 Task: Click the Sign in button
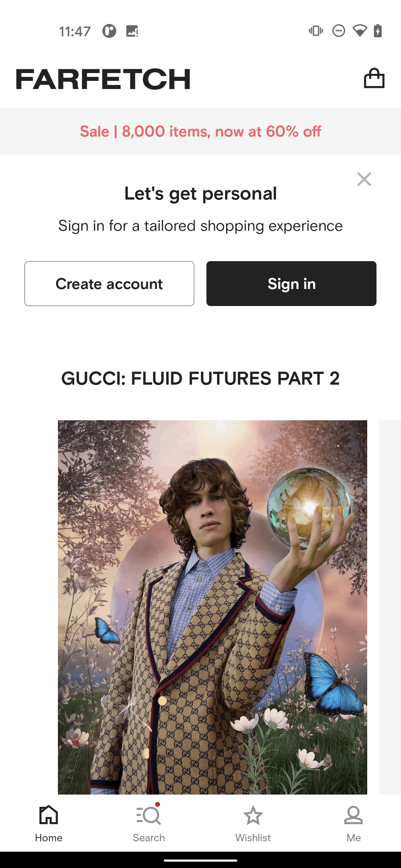[291, 283]
